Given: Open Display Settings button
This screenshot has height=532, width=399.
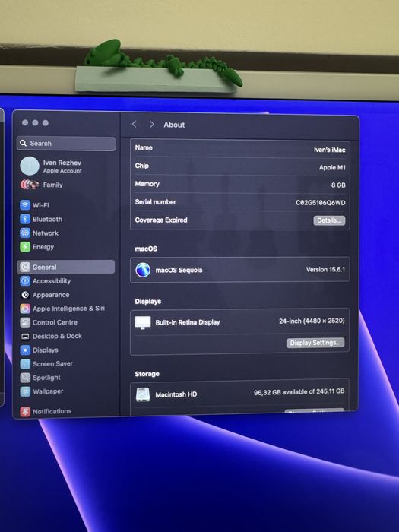Looking at the screenshot, I should 315,343.
